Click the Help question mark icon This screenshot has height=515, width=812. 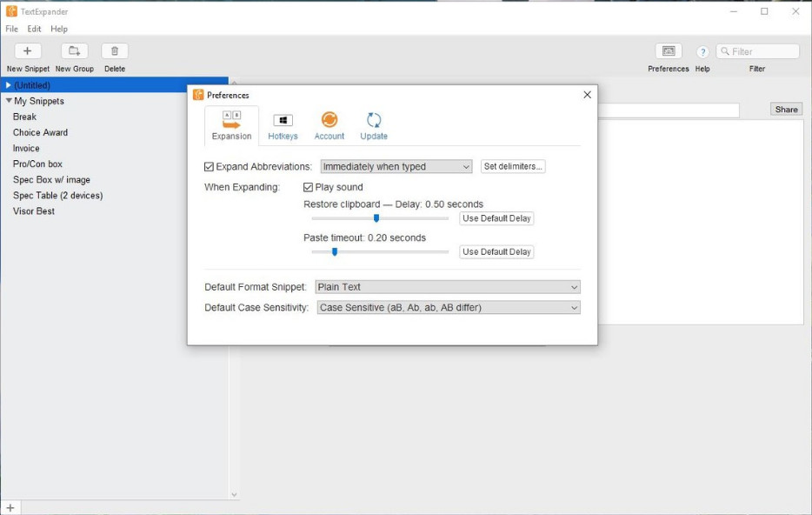pyautogui.click(x=702, y=52)
